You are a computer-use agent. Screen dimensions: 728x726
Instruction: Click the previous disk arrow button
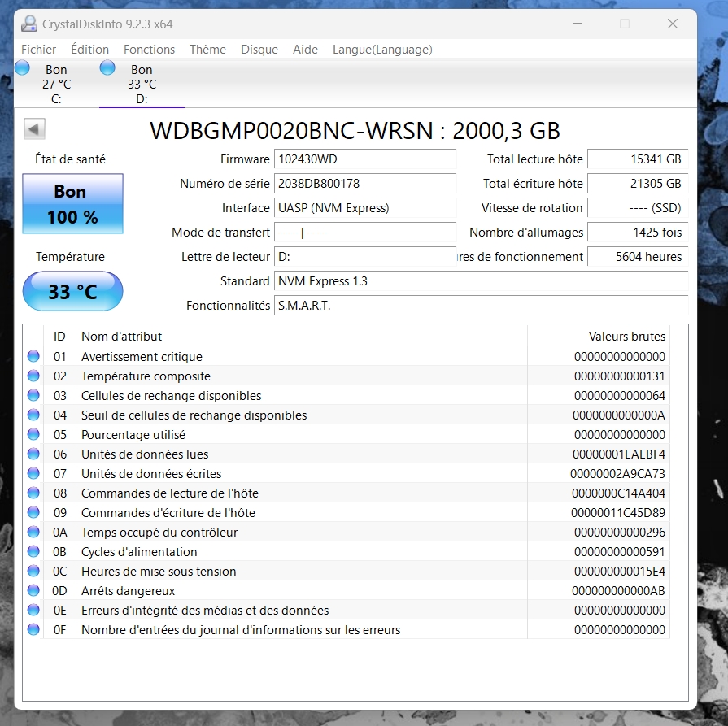pyautogui.click(x=35, y=129)
